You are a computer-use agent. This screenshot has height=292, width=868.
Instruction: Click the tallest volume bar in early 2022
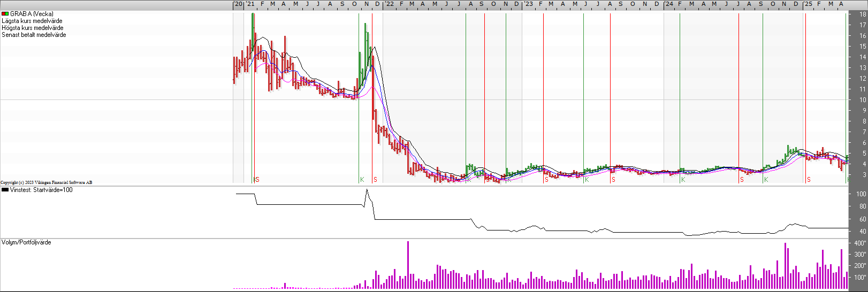pos(408,265)
